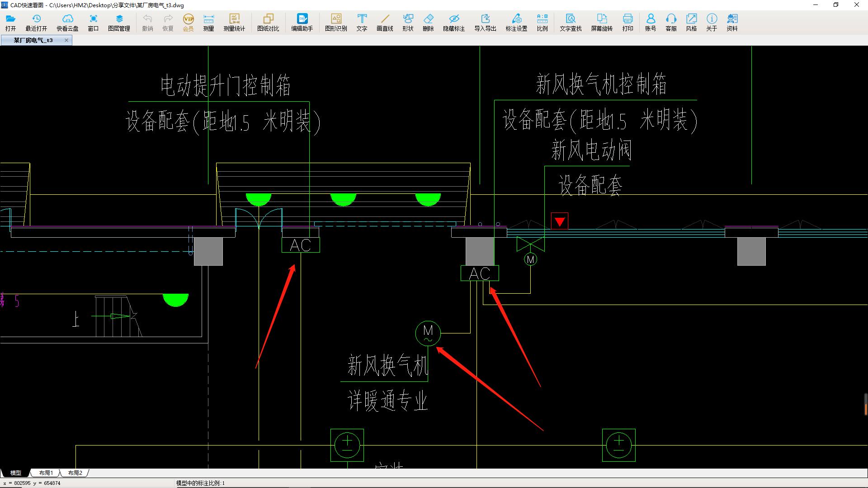Switch to the 布局2 layout tab
The width and height of the screenshot is (868, 488).
[x=75, y=473]
